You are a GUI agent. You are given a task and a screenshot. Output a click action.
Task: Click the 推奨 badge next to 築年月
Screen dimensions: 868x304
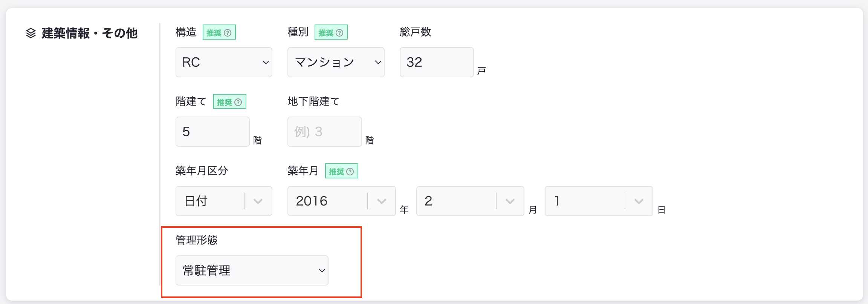(342, 171)
